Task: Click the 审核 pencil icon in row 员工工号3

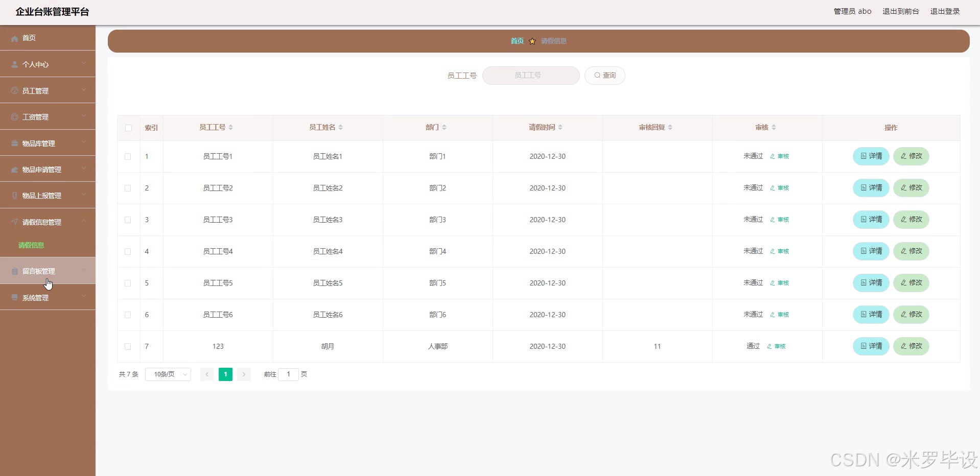Action: coord(773,220)
